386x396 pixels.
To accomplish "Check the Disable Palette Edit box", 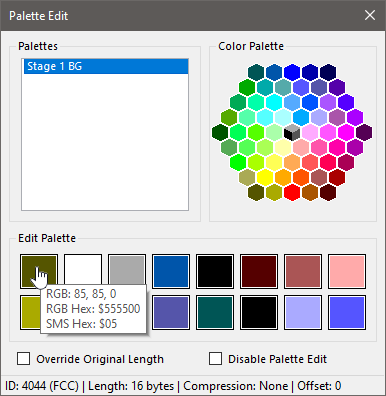I will (x=215, y=359).
